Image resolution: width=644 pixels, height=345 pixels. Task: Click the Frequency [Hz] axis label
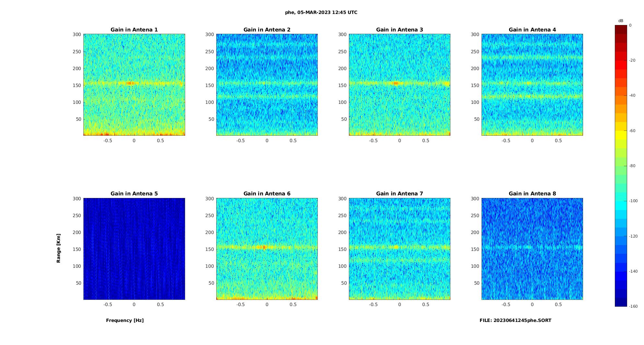point(125,320)
